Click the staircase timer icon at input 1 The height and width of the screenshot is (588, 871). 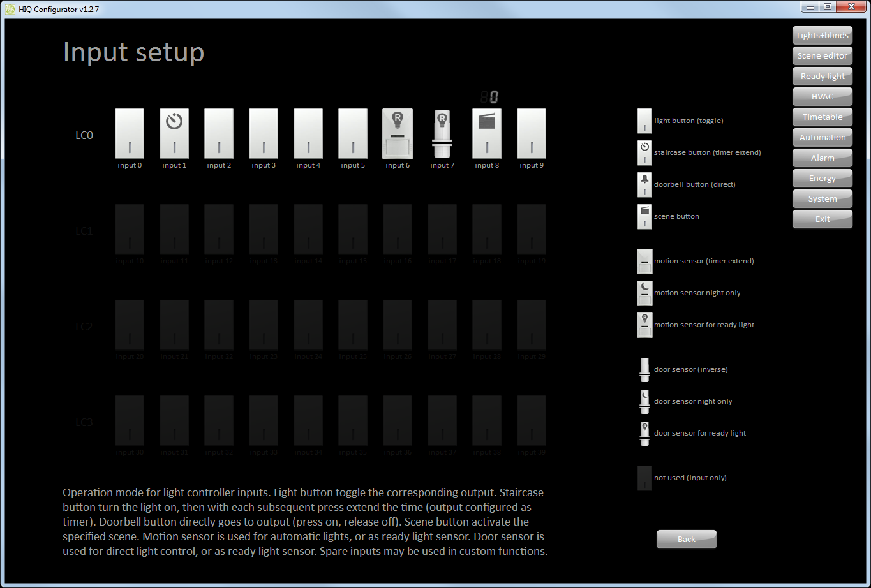coord(174,133)
